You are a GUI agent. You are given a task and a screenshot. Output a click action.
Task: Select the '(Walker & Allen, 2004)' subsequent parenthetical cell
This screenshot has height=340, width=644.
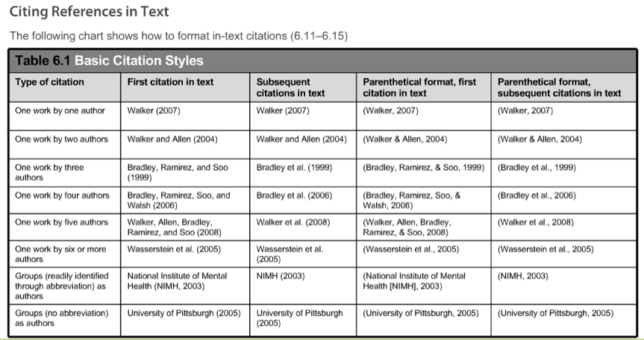[x=540, y=139]
